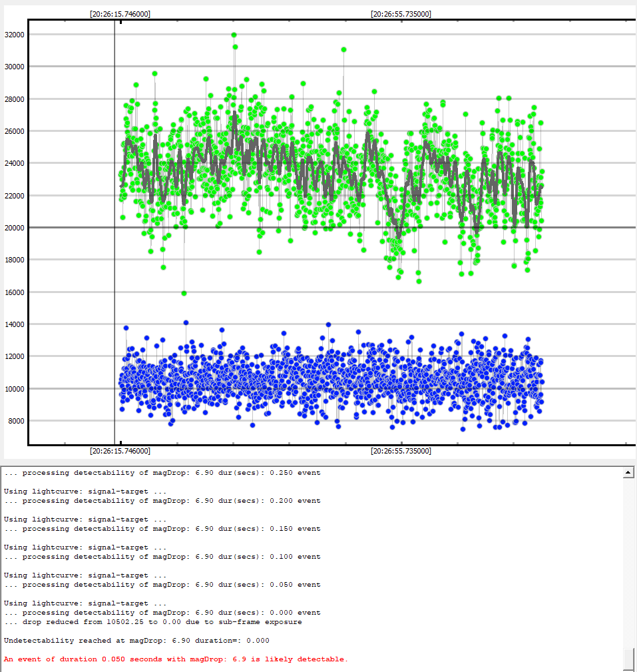Click the 16000 y-axis label

(15, 292)
